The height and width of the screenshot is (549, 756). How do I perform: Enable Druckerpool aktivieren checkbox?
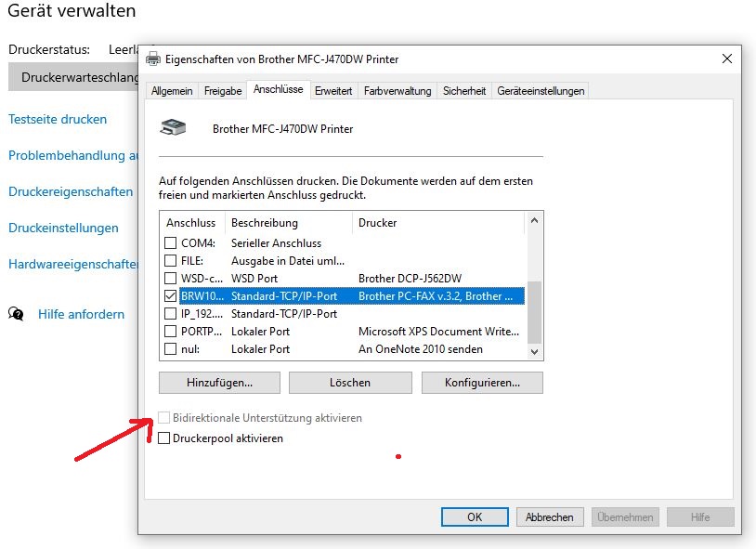[x=164, y=438]
